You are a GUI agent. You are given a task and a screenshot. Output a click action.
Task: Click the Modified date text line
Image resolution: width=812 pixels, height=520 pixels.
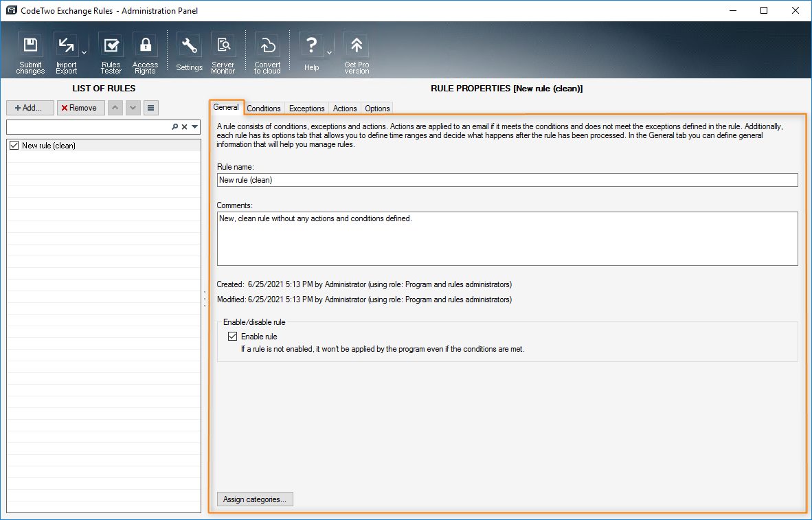(x=364, y=299)
